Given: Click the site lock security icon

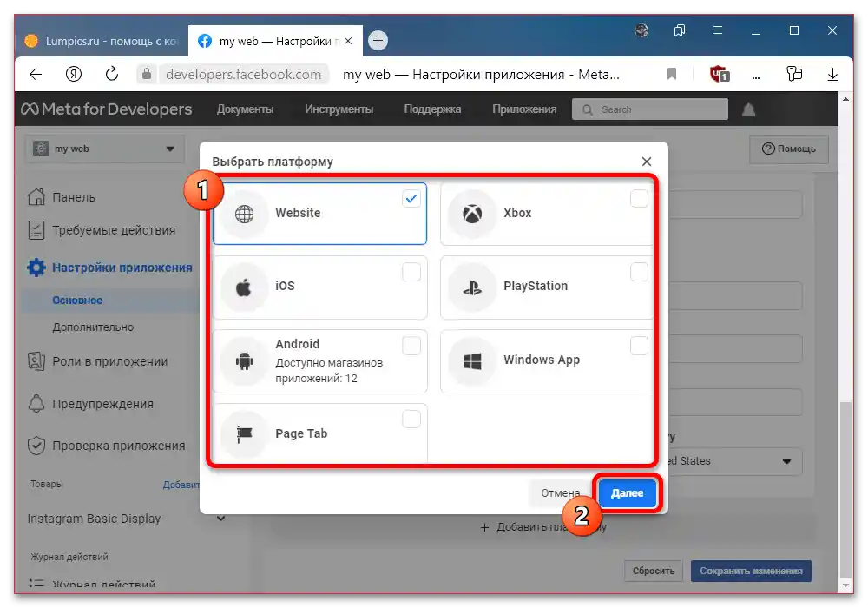Looking at the screenshot, I should point(147,74).
